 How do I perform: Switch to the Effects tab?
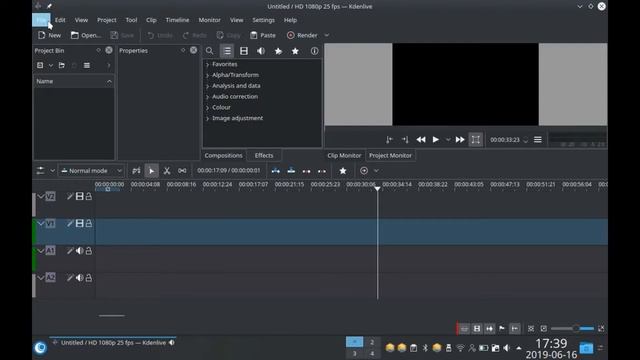pos(264,156)
